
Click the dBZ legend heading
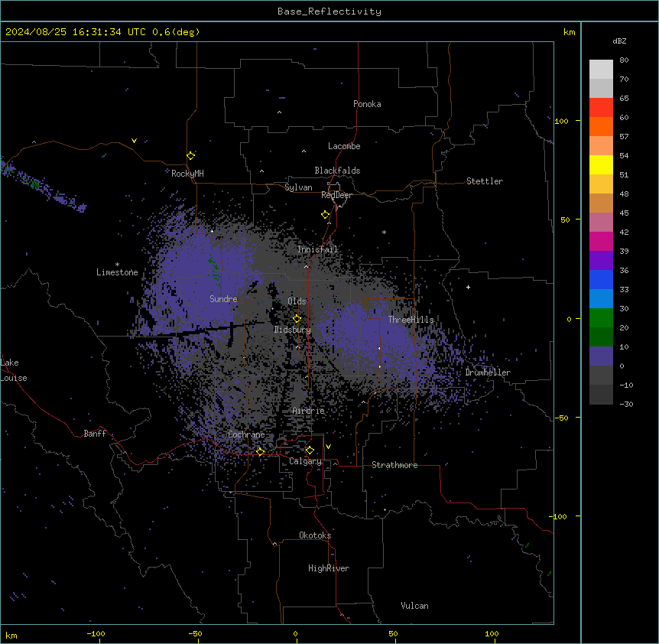[x=619, y=41]
